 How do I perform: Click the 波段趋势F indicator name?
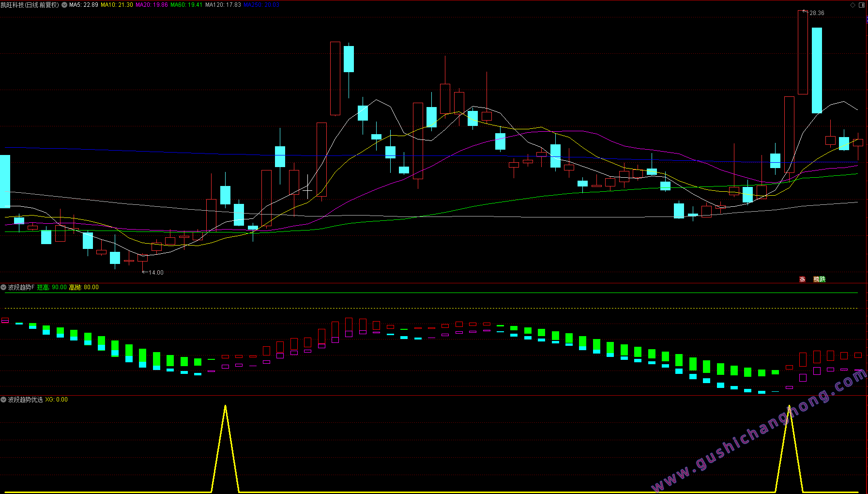point(21,287)
